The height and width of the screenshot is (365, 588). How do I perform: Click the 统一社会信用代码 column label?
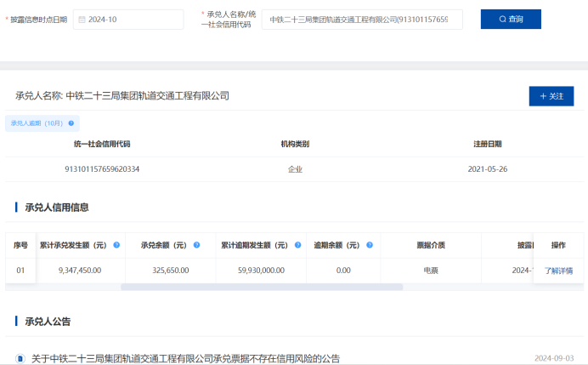point(102,144)
